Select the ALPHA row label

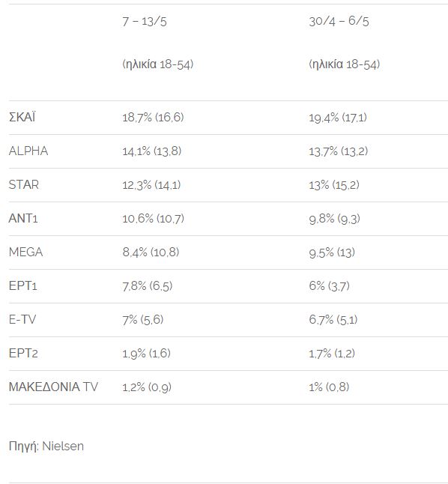click(x=28, y=151)
